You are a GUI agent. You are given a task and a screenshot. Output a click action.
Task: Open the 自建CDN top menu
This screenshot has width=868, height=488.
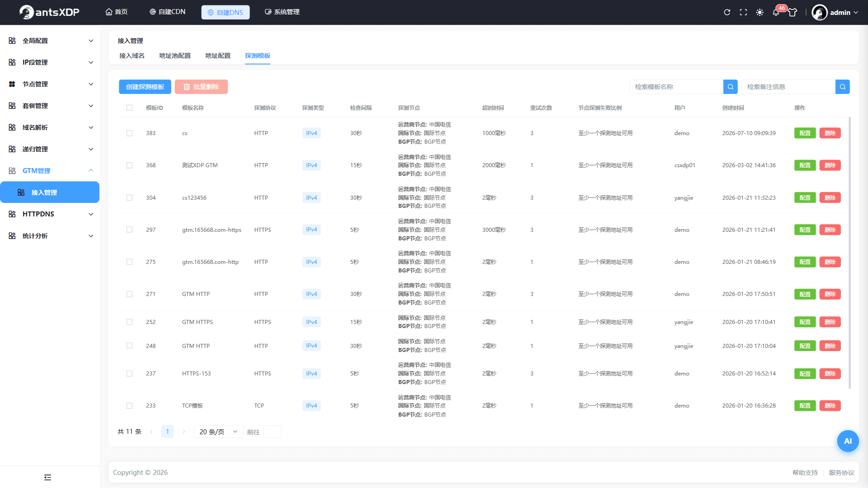click(167, 12)
